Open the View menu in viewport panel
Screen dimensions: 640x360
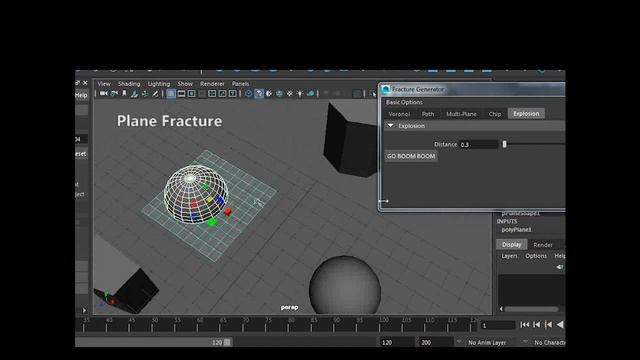pyautogui.click(x=104, y=84)
